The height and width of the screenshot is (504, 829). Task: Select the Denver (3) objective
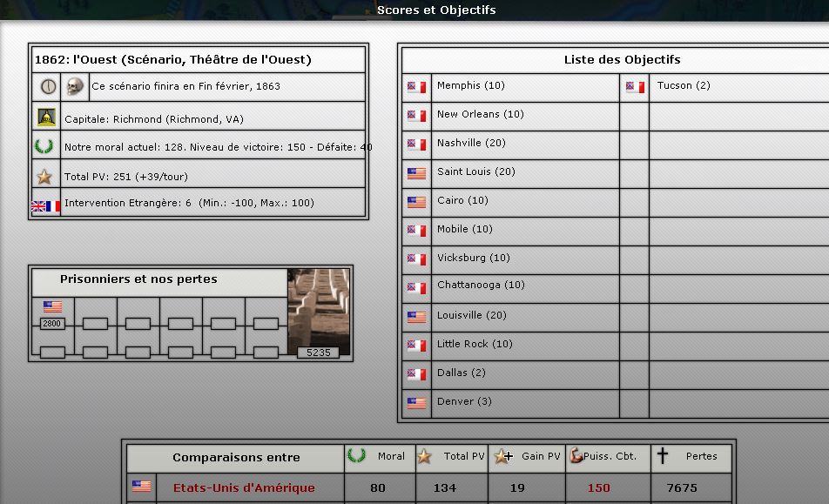click(464, 401)
